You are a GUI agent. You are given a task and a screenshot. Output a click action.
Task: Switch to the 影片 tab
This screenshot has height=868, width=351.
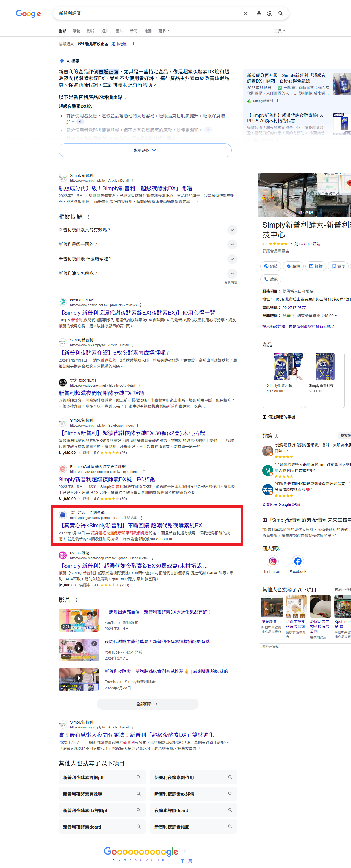pyautogui.click(x=91, y=31)
